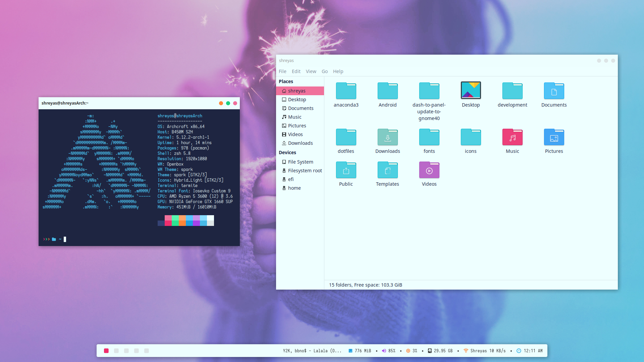Switch to the first workspace indicator
644x362 pixels.
click(x=106, y=351)
